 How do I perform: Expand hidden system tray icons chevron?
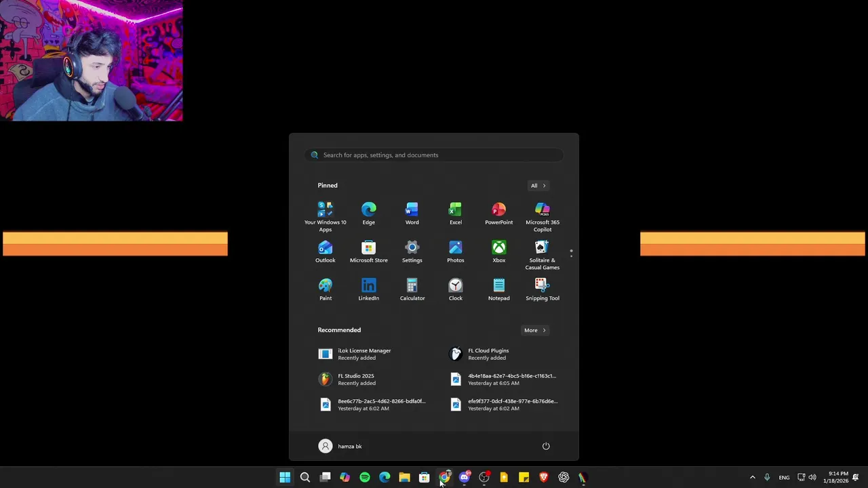click(752, 477)
